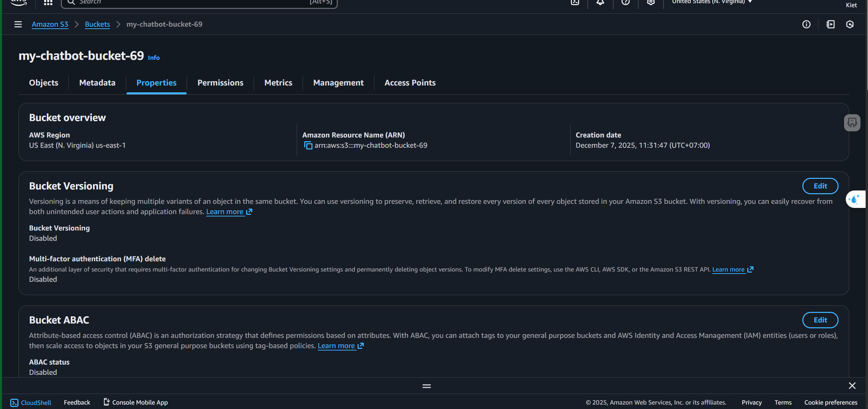Edit Bucket Versioning settings
Screen dimensions: 868x409
pos(820,186)
